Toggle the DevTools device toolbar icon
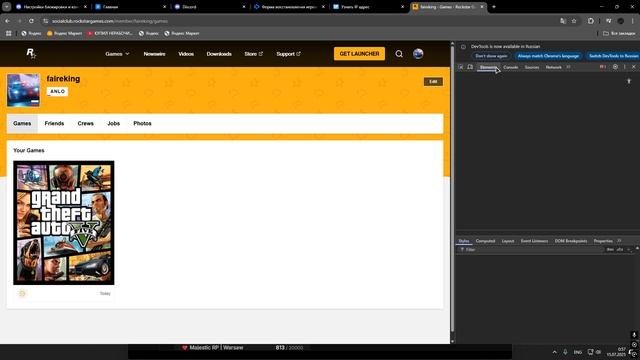640x360 pixels. coord(470,67)
